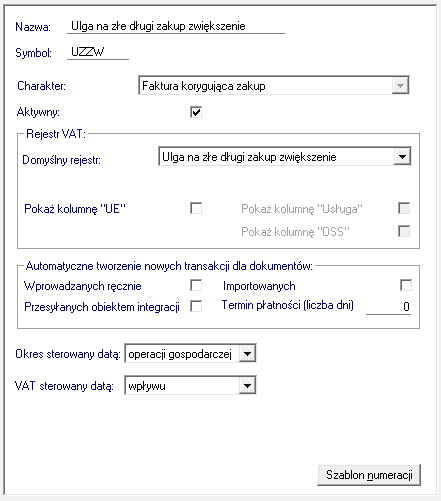Click the Pokaż kolumnę "Usługa" checkbox
This screenshot has height=501, width=441.
pos(404,208)
